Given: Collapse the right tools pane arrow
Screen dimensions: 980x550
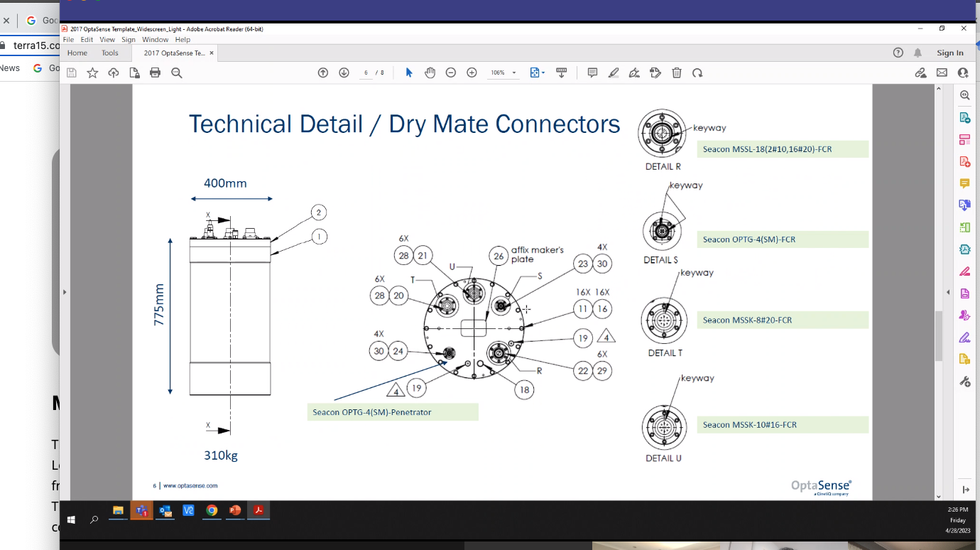Looking at the screenshot, I should coord(947,292).
